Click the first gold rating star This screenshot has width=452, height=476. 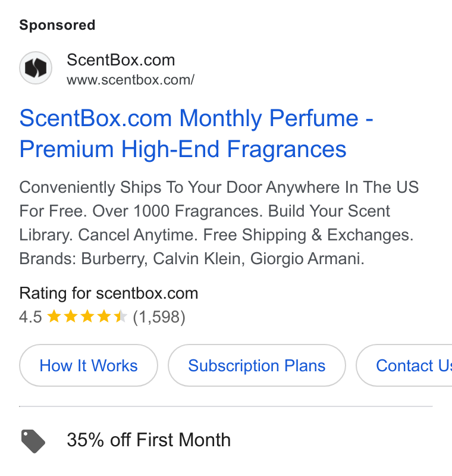pos(54,317)
